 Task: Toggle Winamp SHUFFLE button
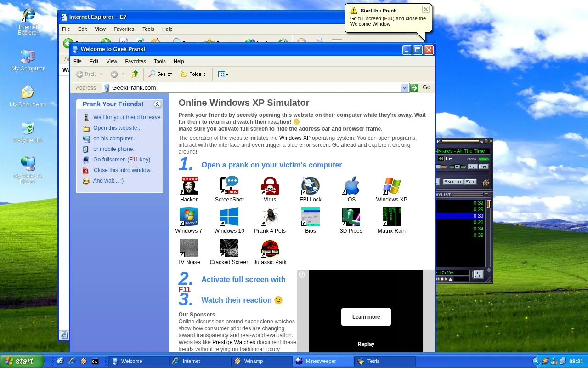tap(453, 182)
